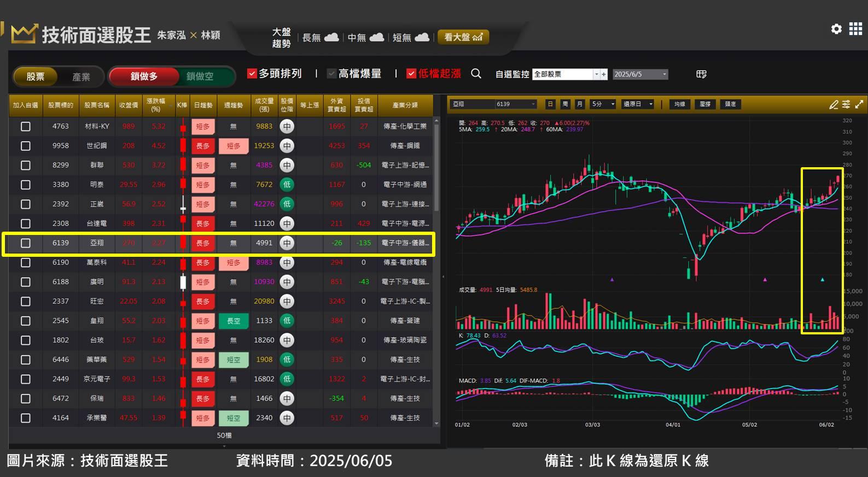Toggle the 均線 moving-average button
The image size is (868, 477).
[679, 104]
